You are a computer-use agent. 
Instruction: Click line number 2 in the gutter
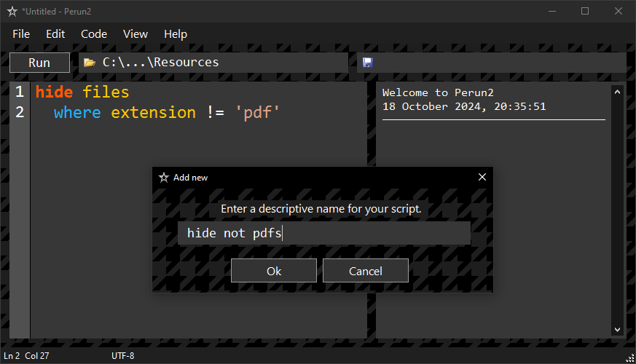click(x=20, y=112)
